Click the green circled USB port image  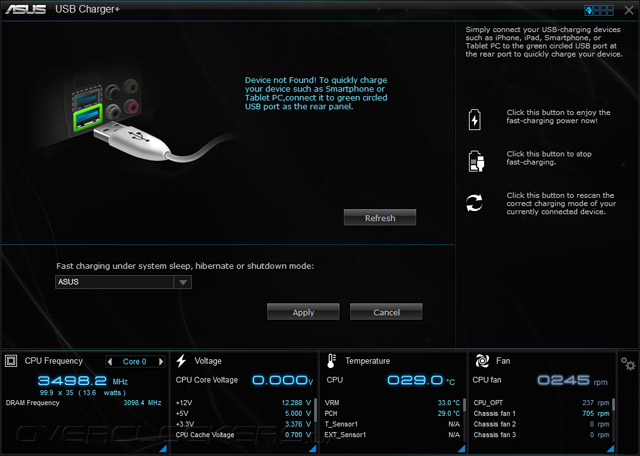(87, 118)
